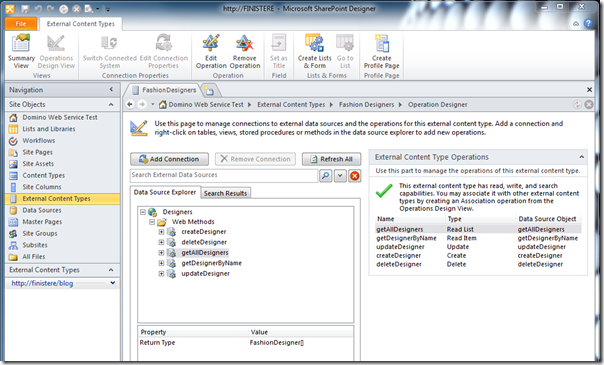This screenshot has width=604, height=365.
Task: Collapse the Navigation pane
Action: click(x=111, y=89)
